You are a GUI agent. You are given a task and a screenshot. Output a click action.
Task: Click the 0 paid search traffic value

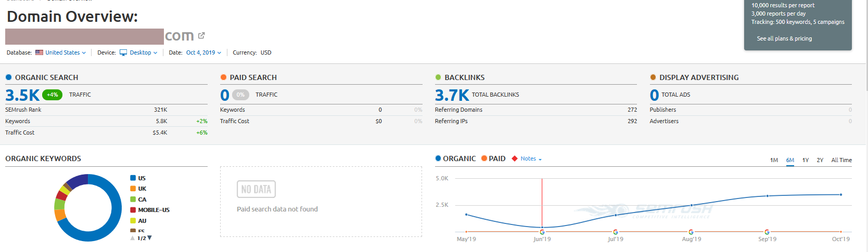225,95
